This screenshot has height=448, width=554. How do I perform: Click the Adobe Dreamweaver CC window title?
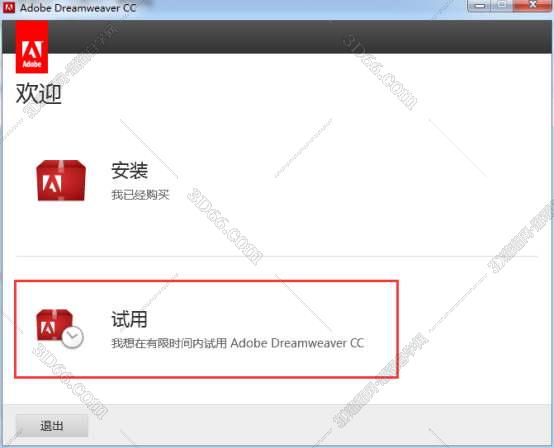[x=78, y=8]
